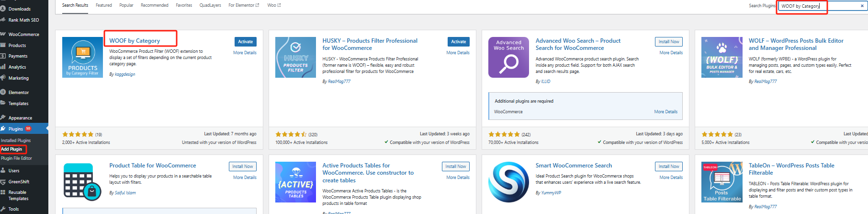Activate the WOOF by Category plugin
Image resolution: width=868 pixels, height=214 pixels.
click(x=245, y=42)
